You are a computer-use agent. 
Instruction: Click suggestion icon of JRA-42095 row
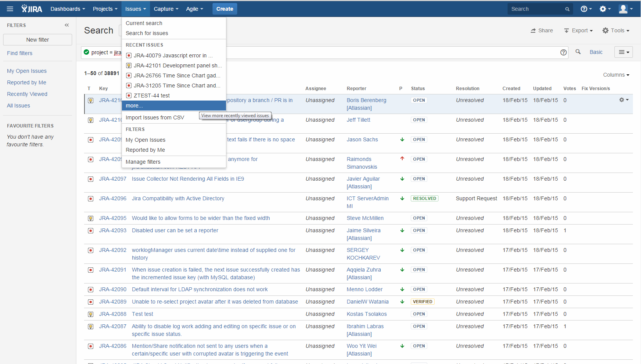91,218
